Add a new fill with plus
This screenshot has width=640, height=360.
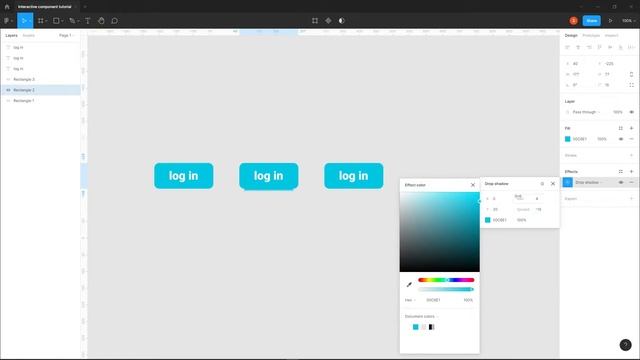coord(631,128)
